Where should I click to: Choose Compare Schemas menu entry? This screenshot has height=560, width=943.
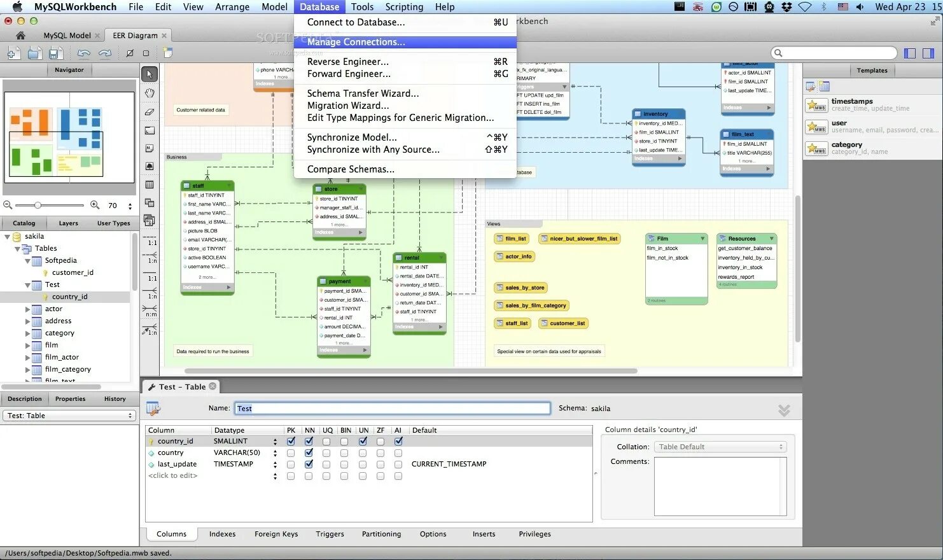tap(405, 169)
